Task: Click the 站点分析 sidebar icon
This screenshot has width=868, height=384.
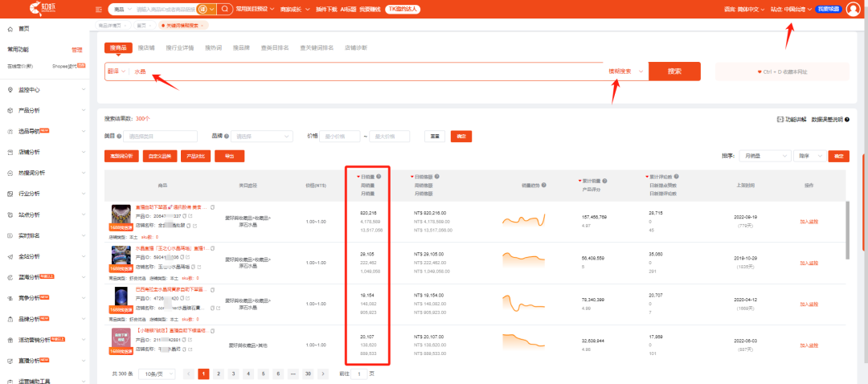Action: [x=10, y=214]
